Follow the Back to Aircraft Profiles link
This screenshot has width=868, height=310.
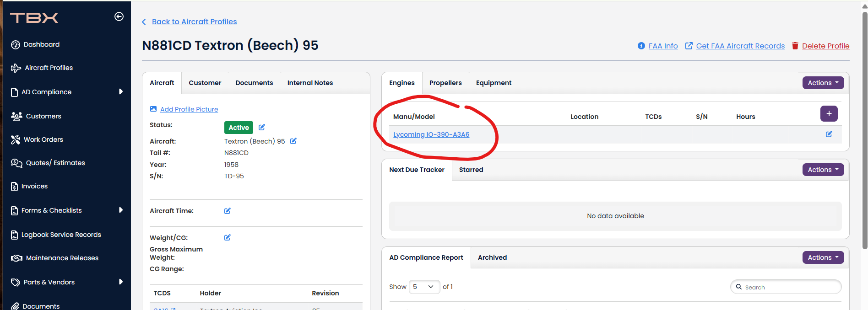tap(194, 21)
